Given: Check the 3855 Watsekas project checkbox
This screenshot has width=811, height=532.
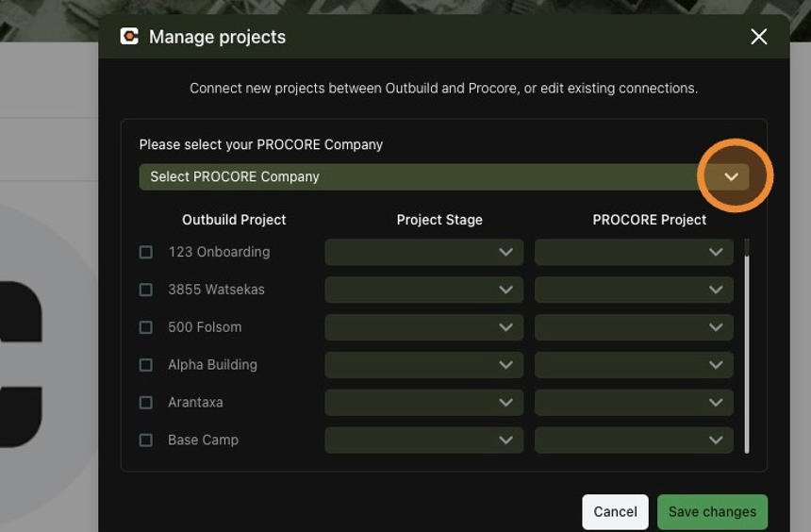Looking at the screenshot, I should pos(146,290).
